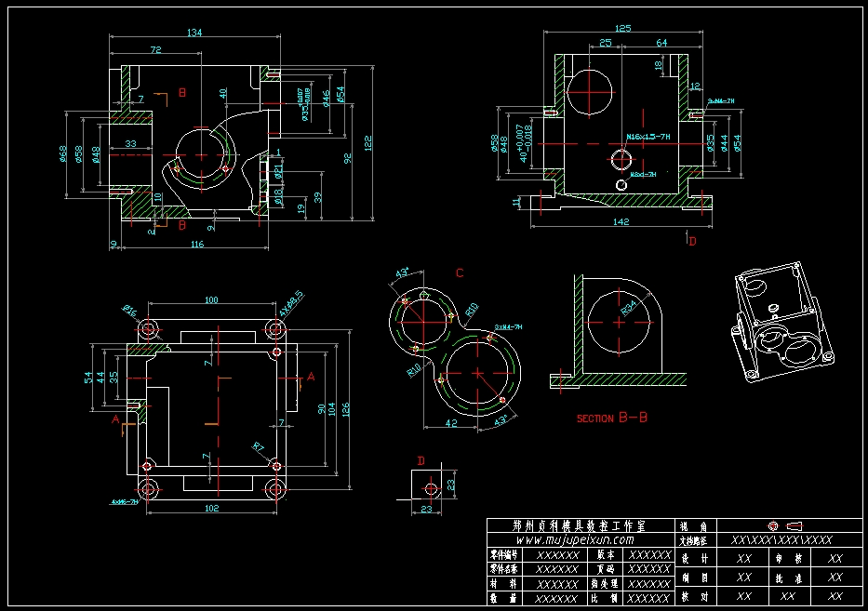Screen dimensions: 868x611
Task: Select the 校对 label cell
Action: coord(695,596)
